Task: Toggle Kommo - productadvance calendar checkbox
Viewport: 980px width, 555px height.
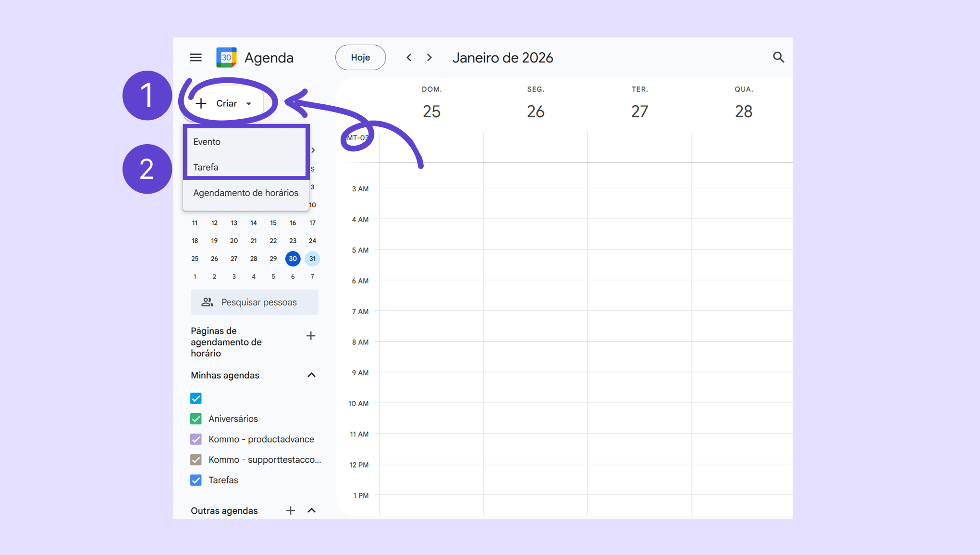Action: point(196,439)
